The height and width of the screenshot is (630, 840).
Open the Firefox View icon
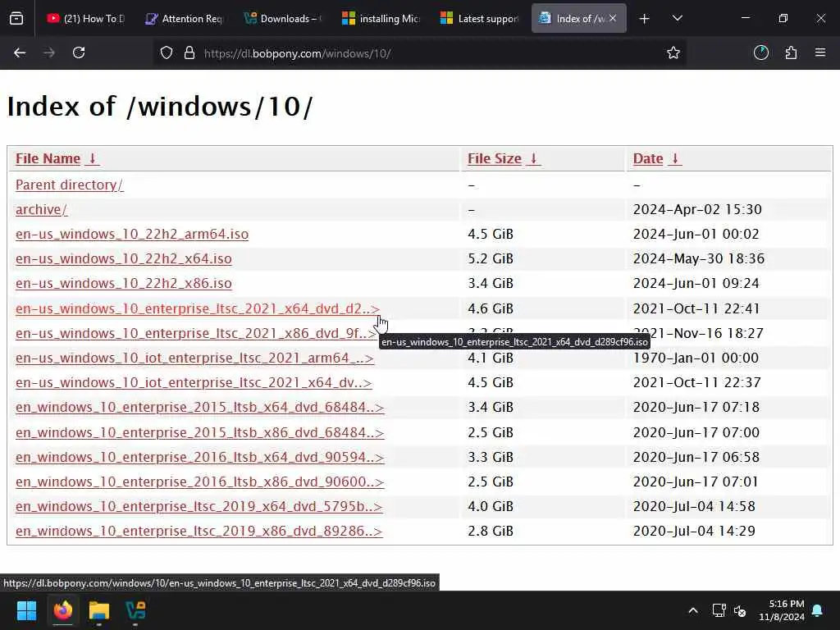(x=16, y=19)
